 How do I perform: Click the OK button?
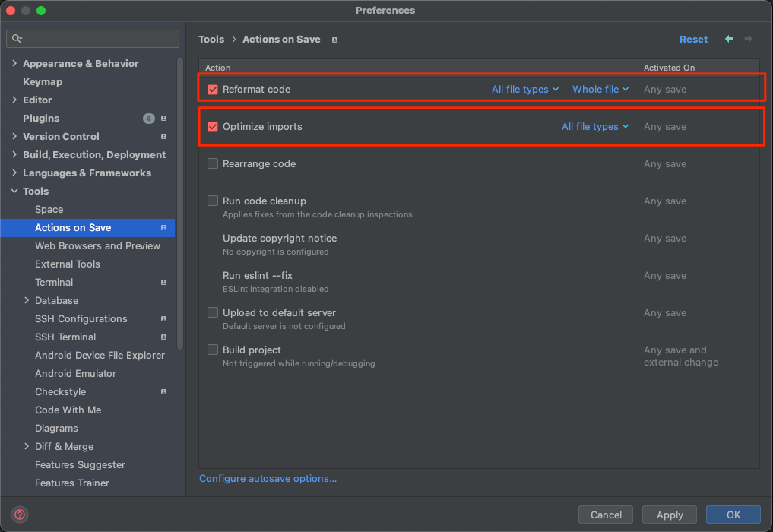[733, 515]
